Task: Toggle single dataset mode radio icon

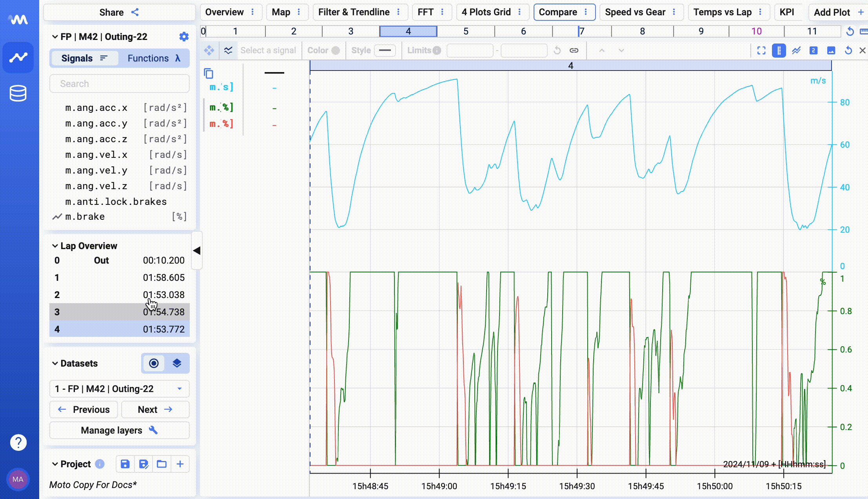Action: [154, 363]
